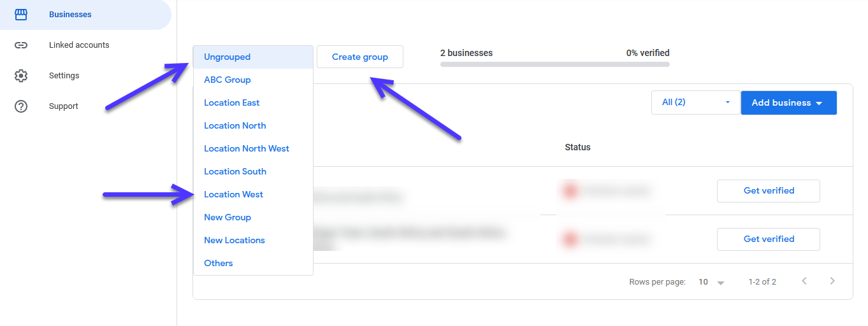This screenshot has width=868, height=326.
Task: Click the Status column header
Action: [x=577, y=147]
